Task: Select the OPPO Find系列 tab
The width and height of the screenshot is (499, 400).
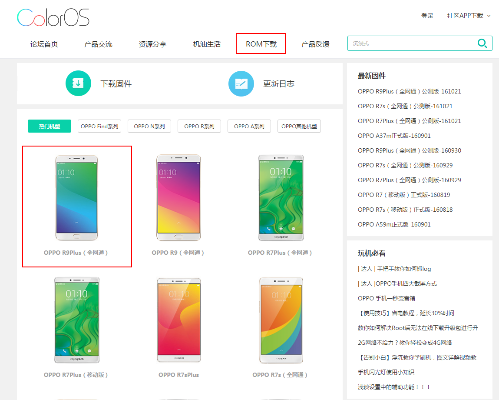Action: [99, 126]
